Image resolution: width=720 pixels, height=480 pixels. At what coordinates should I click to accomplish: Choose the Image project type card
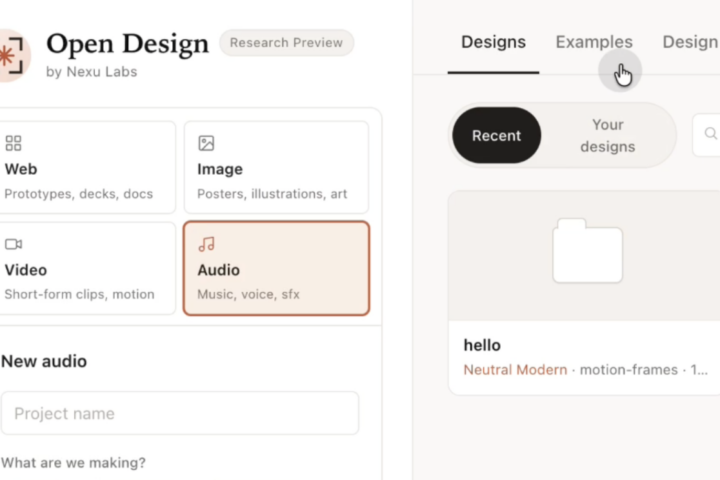[x=276, y=167]
